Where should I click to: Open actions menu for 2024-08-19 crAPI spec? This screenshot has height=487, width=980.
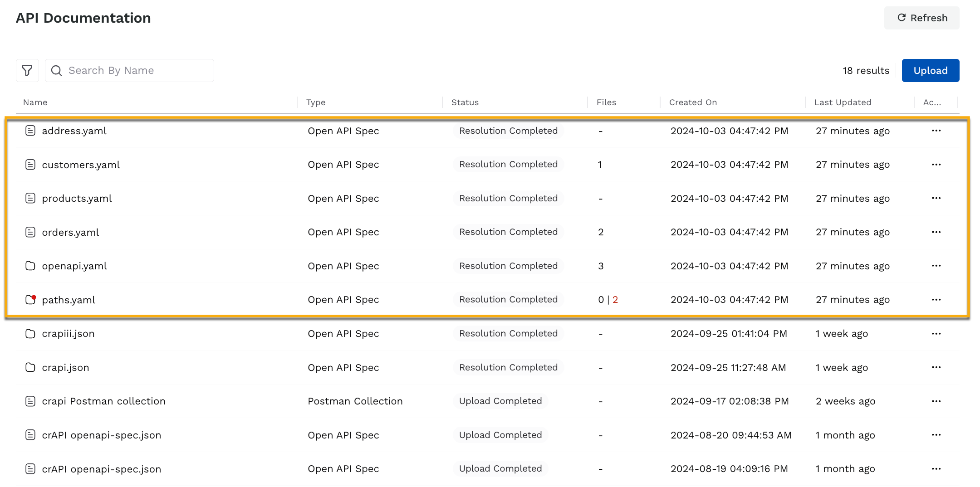(936, 469)
